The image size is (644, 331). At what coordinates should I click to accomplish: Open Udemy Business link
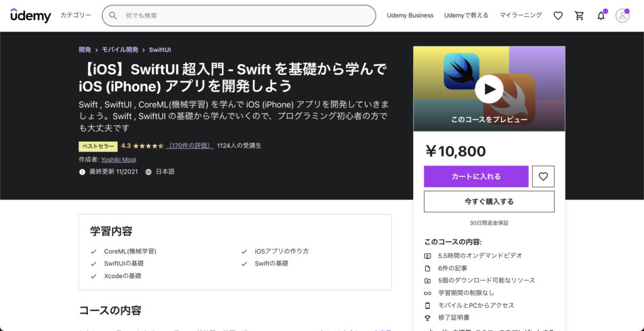pyautogui.click(x=410, y=15)
